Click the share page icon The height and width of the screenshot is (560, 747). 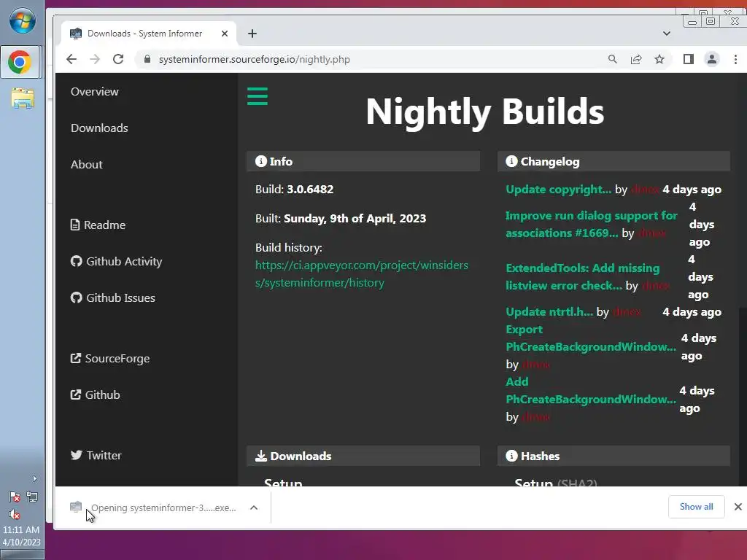tap(636, 59)
